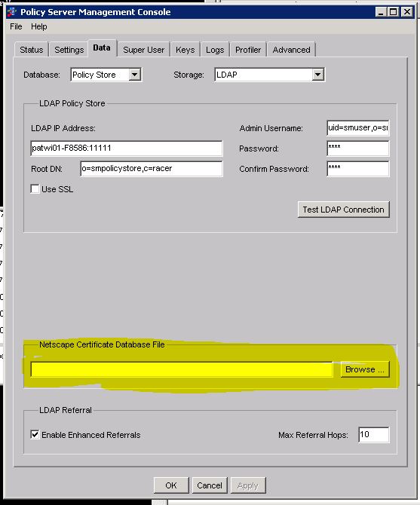Image resolution: width=420 pixels, height=505 pixels.
Task: Click the Policy Server app icon in title bar
Action: (x=12, y=12)
